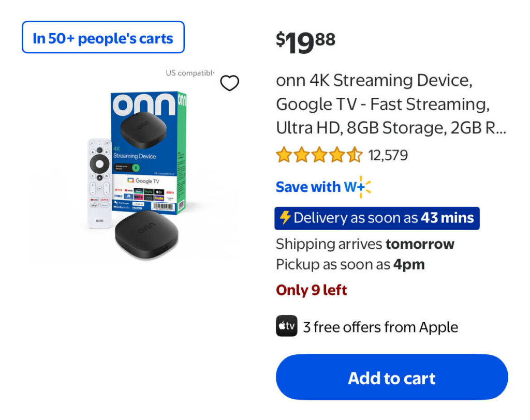
Task: Click the Only 9 left stock notice
Action: (312, 290)
